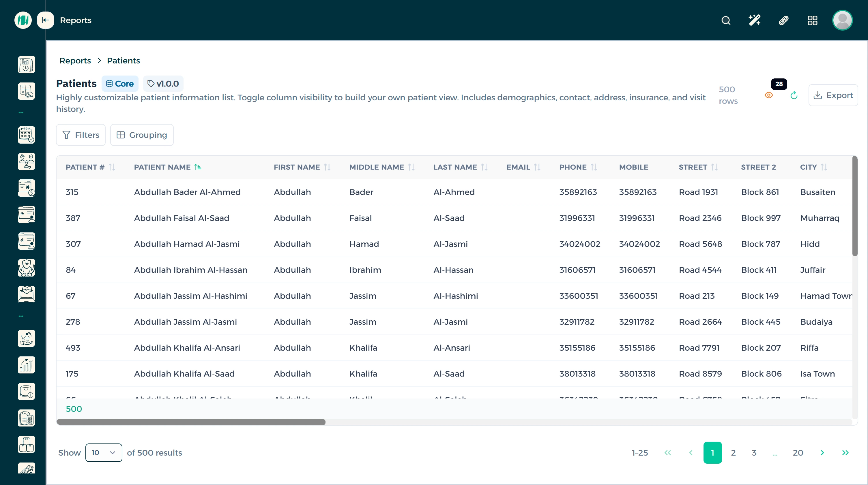Image resolution: width=868 pixels, height=485 pixels.
Task: Select patient number 387
Action: coord(73,218)
